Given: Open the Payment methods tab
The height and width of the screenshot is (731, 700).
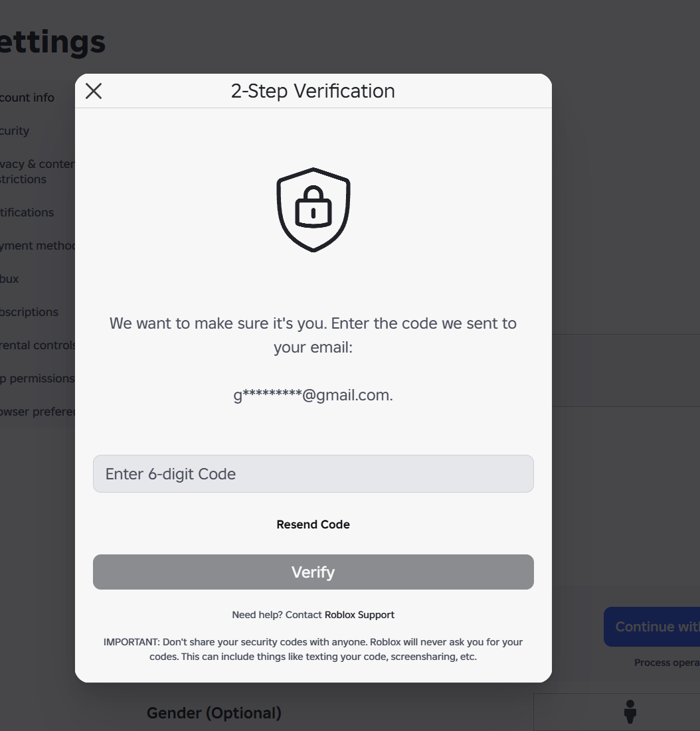Looking at the screenshot, I should [x=37, y=245].
